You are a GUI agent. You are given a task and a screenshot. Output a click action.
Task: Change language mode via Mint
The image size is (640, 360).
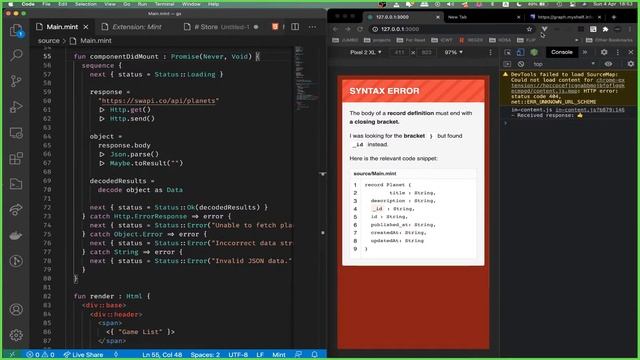279,354
